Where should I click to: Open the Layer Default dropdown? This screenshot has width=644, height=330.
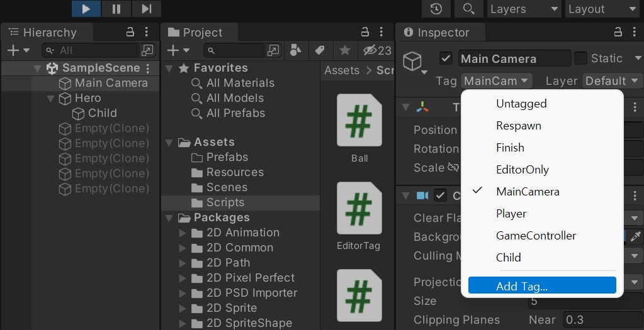tap(613, 81)
